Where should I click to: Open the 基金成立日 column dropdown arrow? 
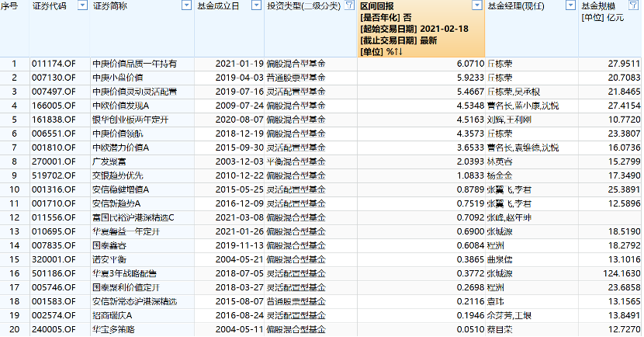coord(256,5)
